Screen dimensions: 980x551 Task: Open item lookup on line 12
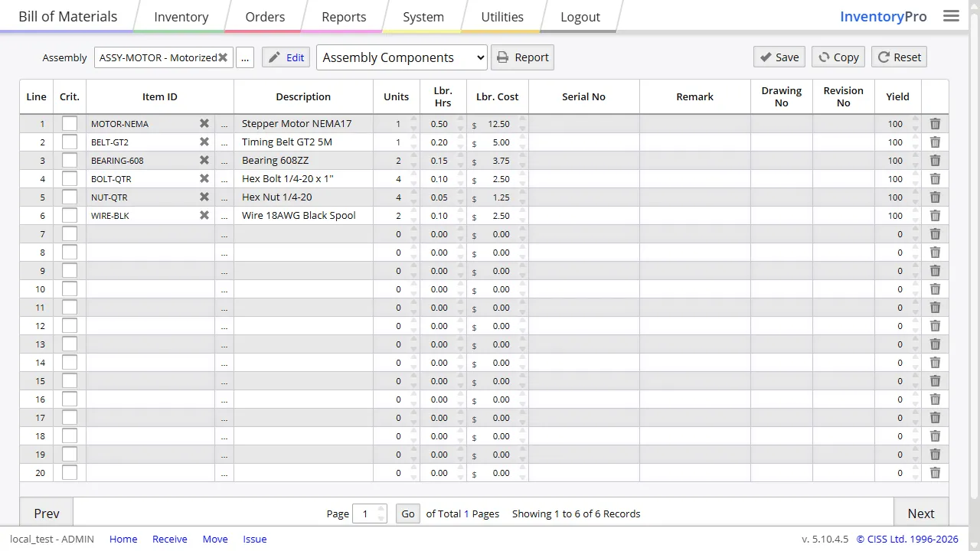(x=224, y=326)
